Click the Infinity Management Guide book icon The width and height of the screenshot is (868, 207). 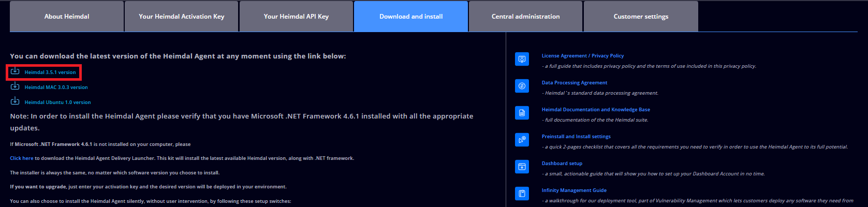coord(522,194)
